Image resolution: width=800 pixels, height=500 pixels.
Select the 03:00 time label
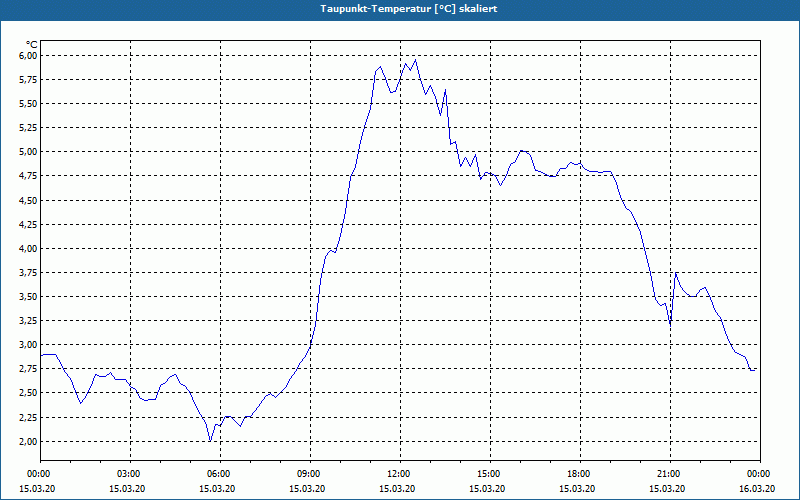click(x=130, y=474)
